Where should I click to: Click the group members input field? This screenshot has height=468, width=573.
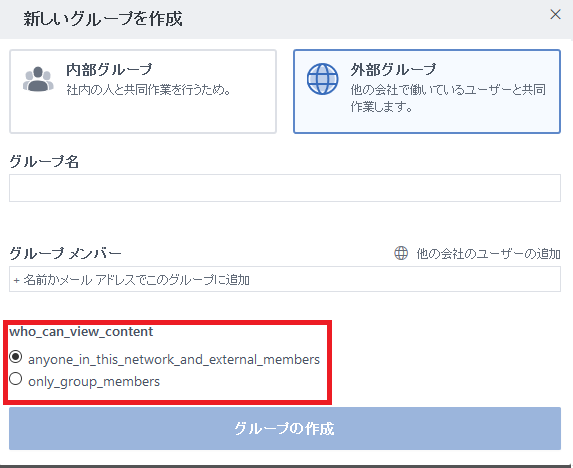tap(285, 279)
